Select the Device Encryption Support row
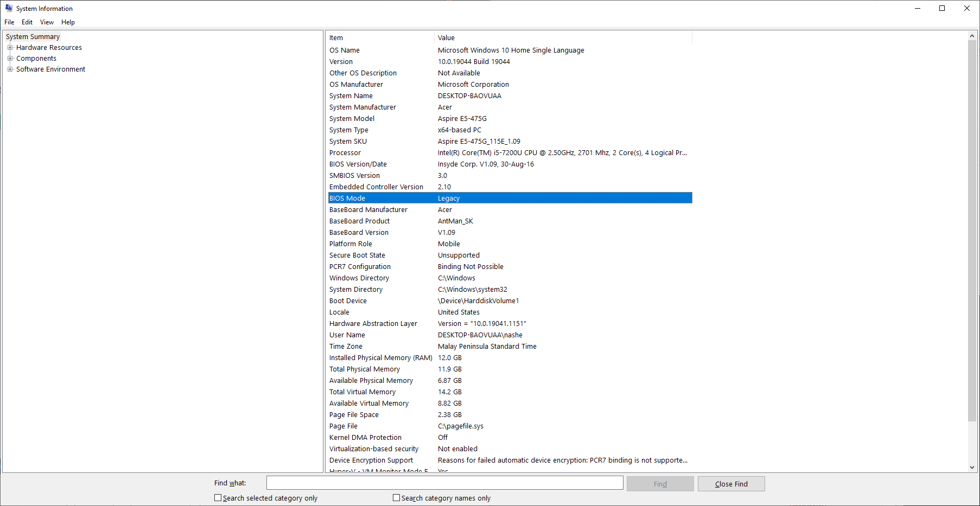Viewport: 980px width, 506px height. 510,460
